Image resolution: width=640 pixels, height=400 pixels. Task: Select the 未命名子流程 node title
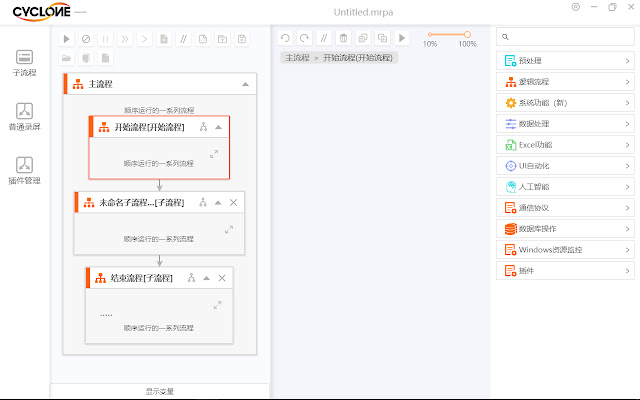[x=142, y=203]
